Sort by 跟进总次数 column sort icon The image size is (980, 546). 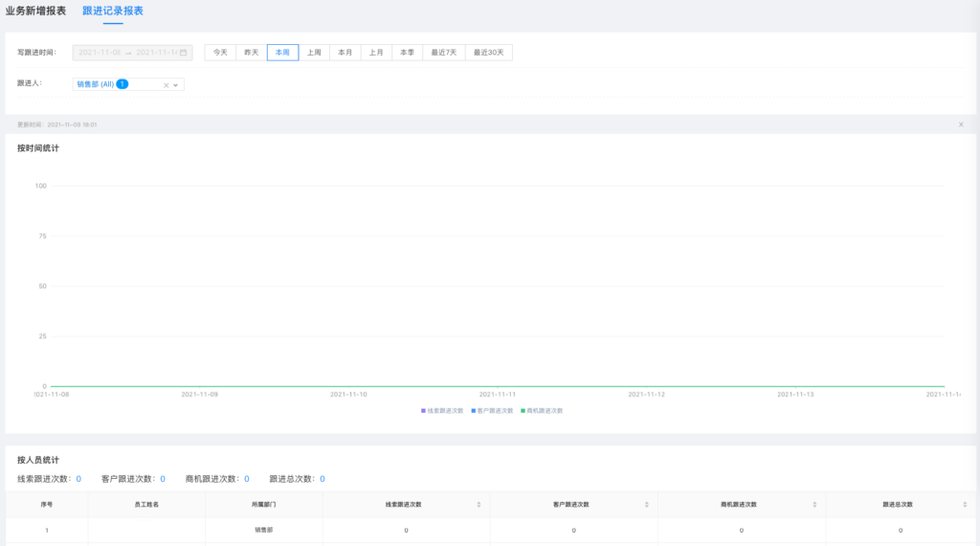point(965,504)
